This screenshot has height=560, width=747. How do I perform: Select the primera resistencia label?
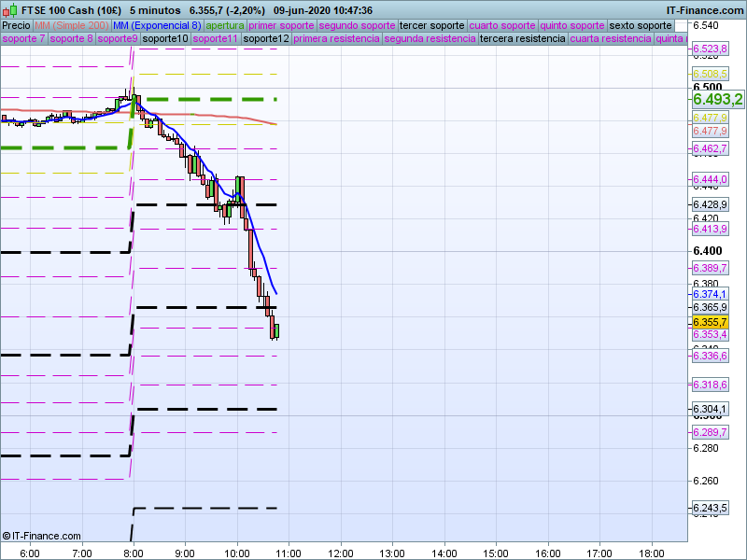click(x=336, y=38)
